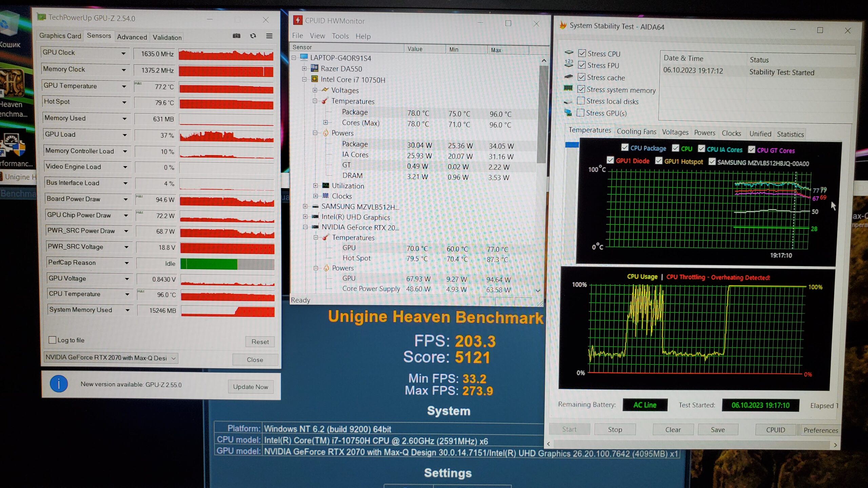Click the GPU-Z screenshot camera icon
The image size is (868, 488).
point(236,36)
